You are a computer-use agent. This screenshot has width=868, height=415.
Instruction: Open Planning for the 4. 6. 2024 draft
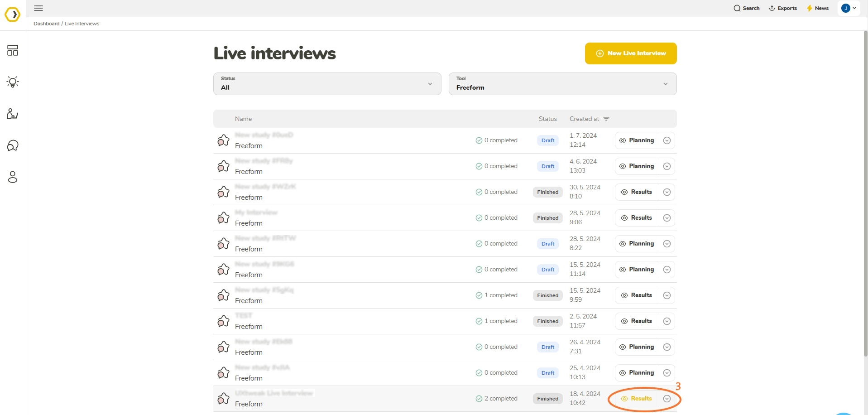coord(637,166)
